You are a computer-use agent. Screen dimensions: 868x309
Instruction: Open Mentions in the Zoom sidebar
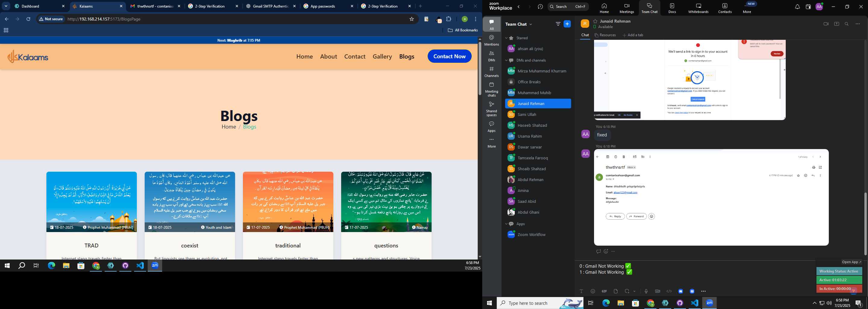click(x=492, y=40)
